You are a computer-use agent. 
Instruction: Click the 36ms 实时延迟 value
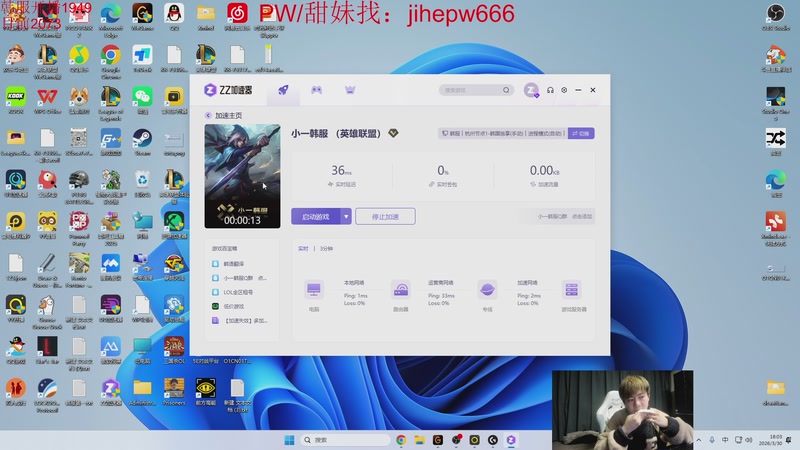[x=341, y=170]
